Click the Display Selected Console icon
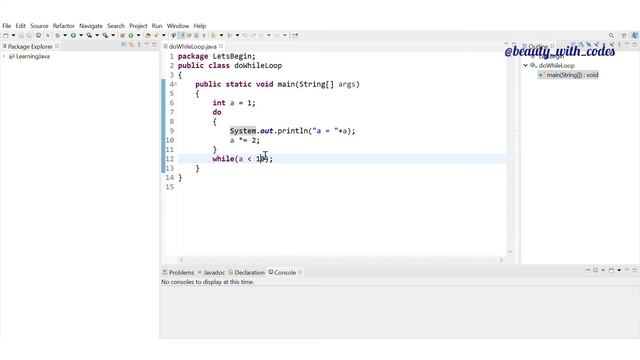 [x=596, y=270]
